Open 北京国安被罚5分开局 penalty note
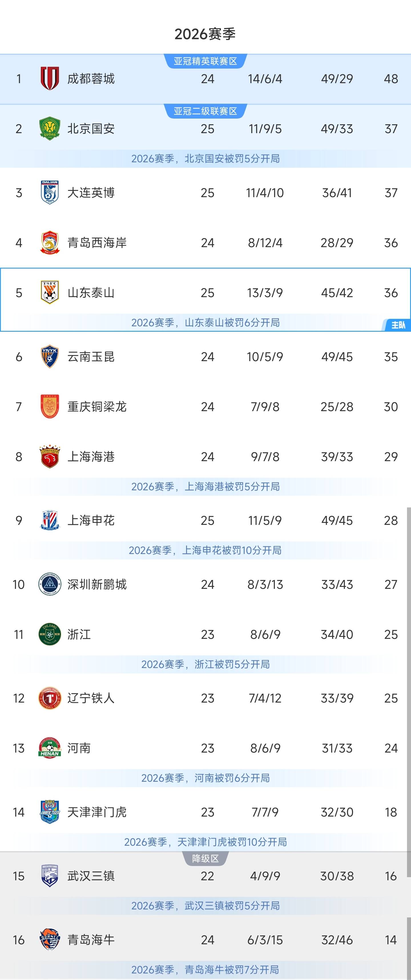 coord(205,158)
